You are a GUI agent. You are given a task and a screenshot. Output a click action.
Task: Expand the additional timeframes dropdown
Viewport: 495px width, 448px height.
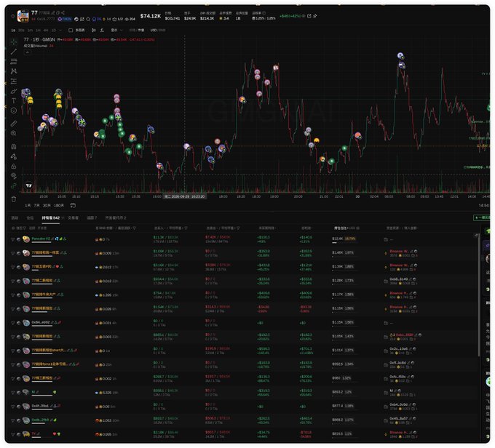pyautogui.click(x=60, y=31)
